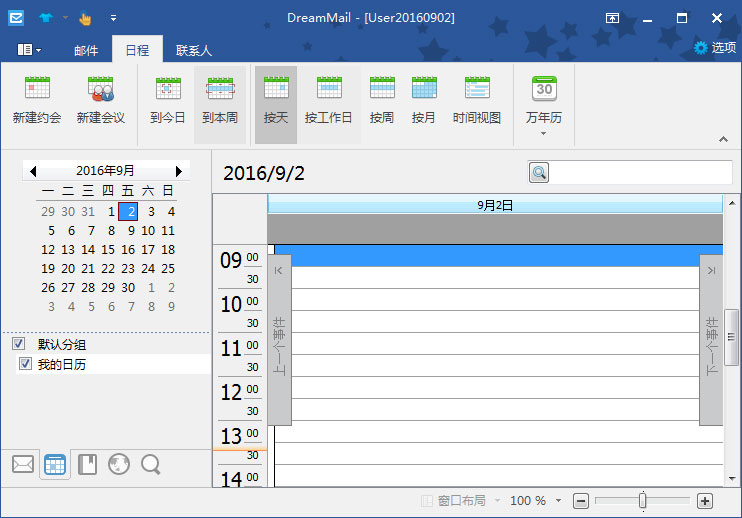Increase zoom with the plus button
The width and height of the screenshot is (742, 518).
(705, 501)
